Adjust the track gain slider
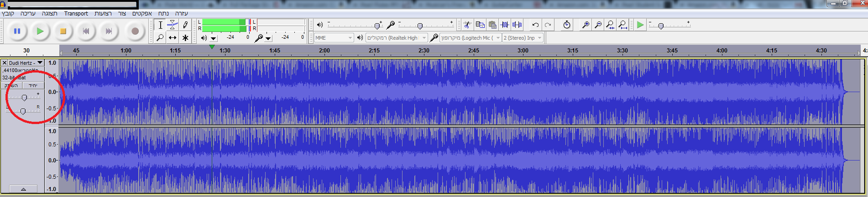 [24, 97]
